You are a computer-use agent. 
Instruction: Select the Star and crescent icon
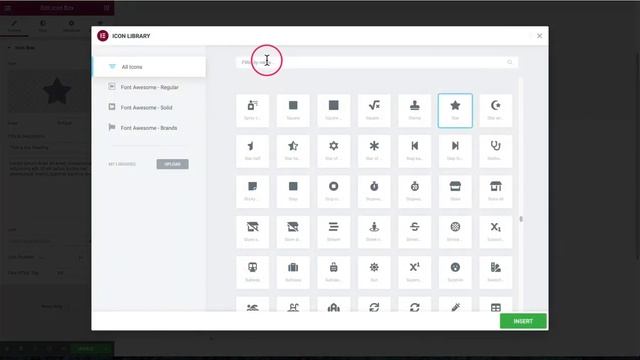point(496,110)
